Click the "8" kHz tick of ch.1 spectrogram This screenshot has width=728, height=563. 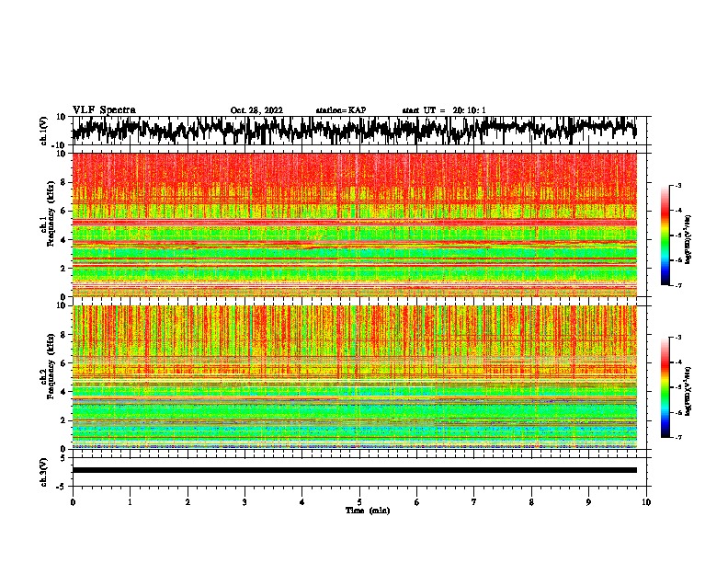point(63,182)
